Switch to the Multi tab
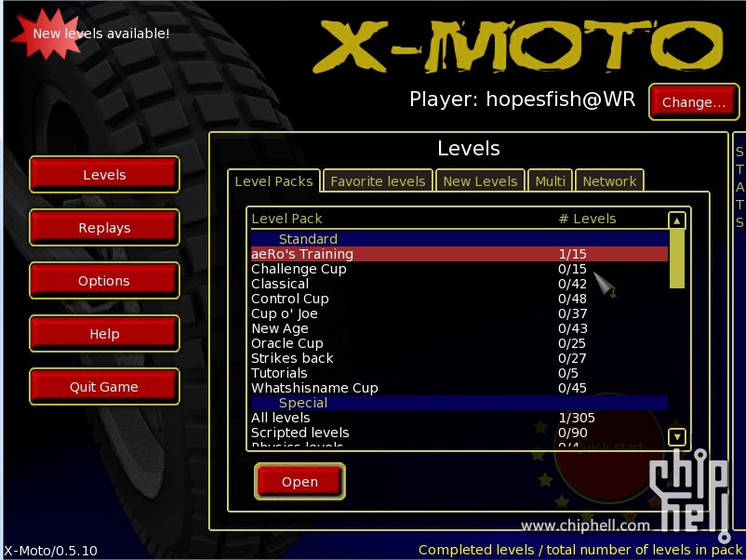This screenshot has width=746, height=560. point(550,181)
